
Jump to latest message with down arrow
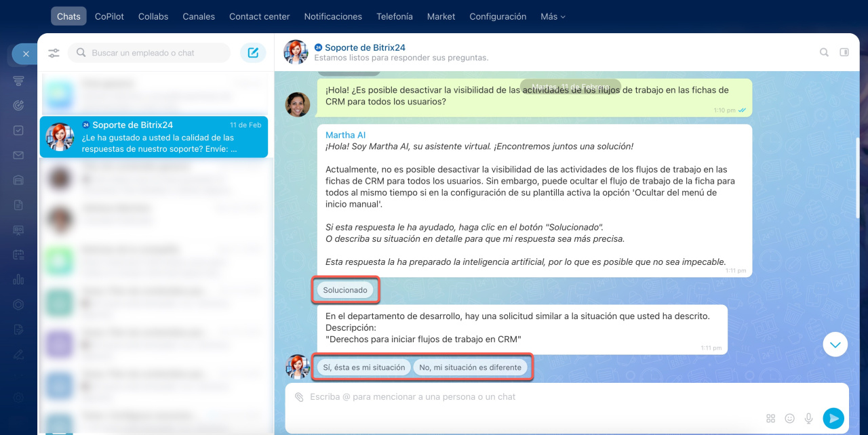pyautogui.click(x=835, y=344)
